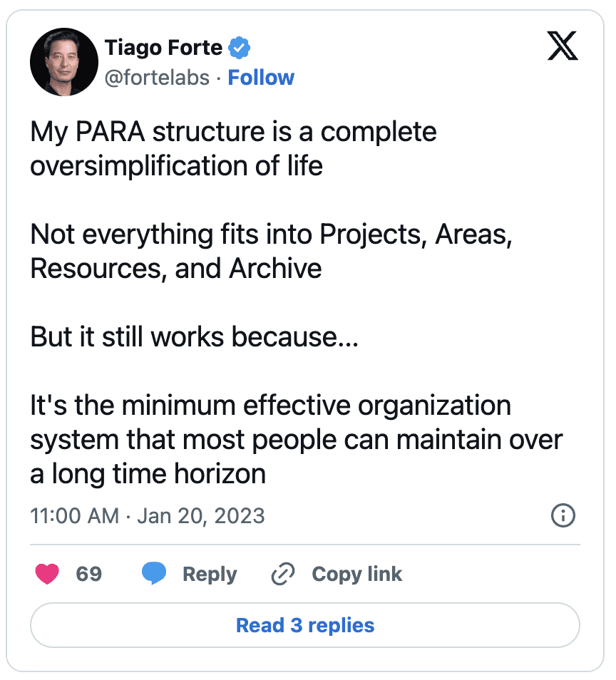This screenshot has width=616, height=680.
Task: Open the @fortelabs handle link
Action: [x=157, y=78]
